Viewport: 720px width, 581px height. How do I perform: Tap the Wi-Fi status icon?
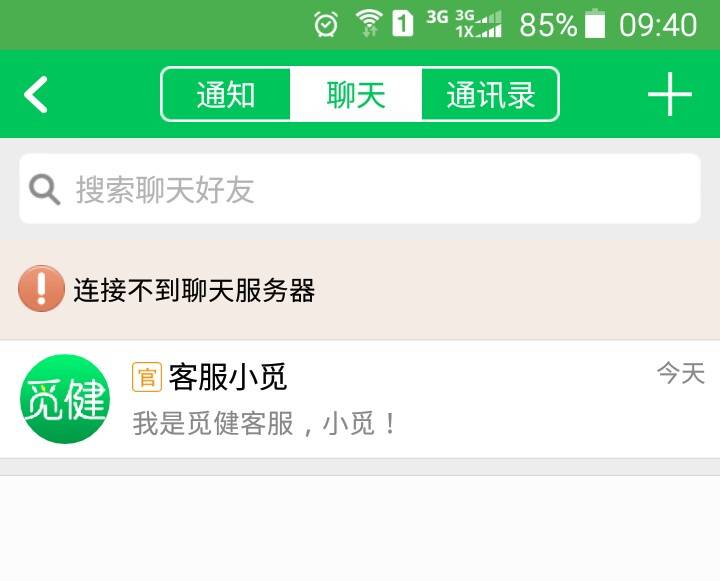click(x=369, y=23)
